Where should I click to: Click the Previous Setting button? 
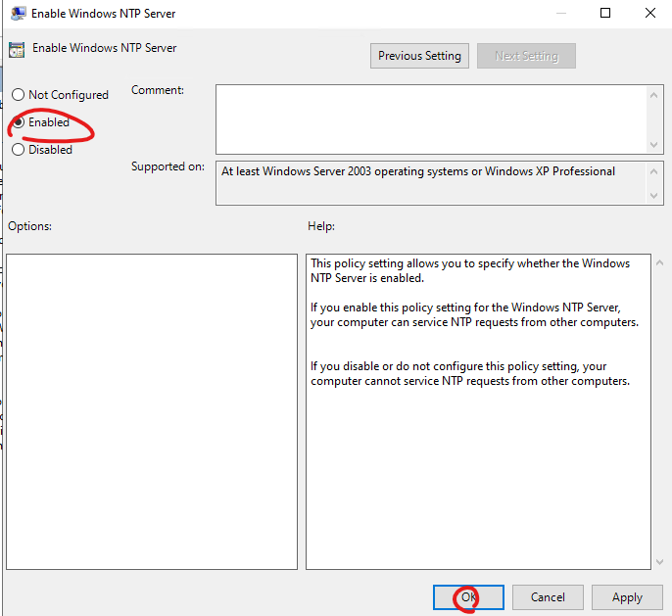[419, 56]
